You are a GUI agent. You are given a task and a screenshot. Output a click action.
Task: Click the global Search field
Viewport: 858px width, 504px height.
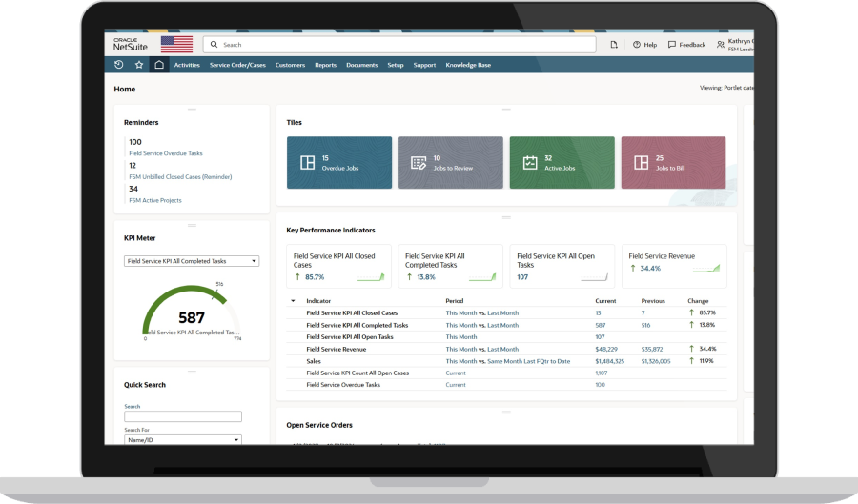click(399, 44)
